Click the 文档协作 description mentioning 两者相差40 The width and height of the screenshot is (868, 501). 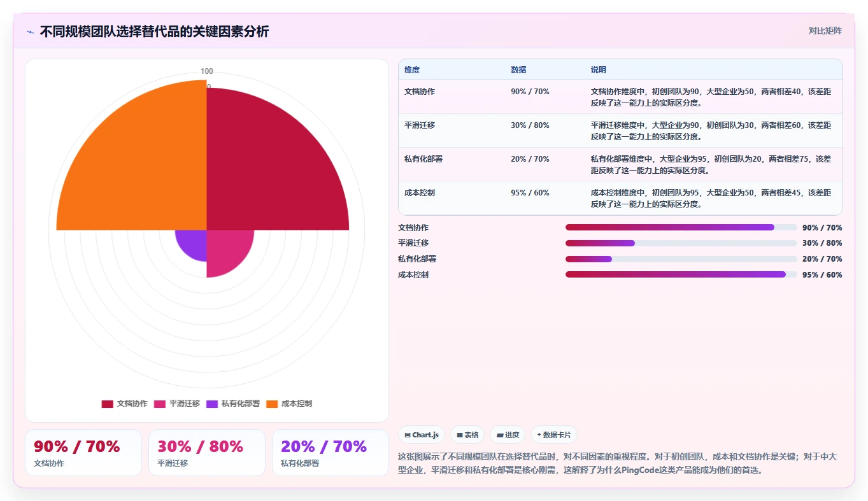[711, 97]
